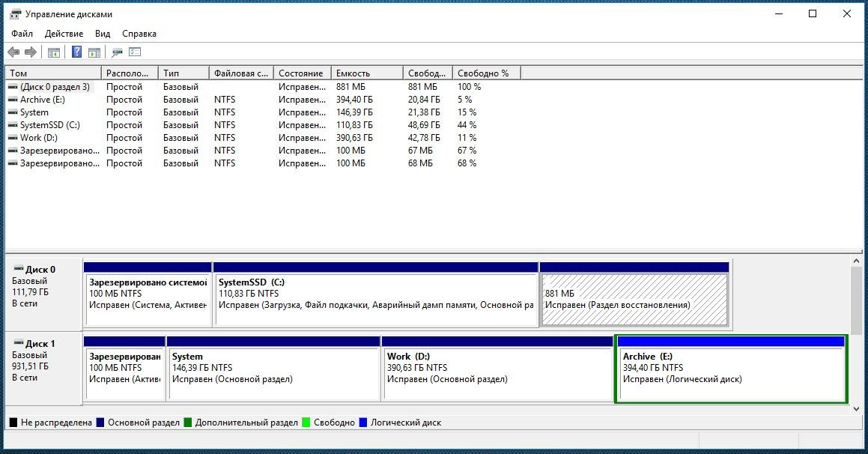This screenshot has width=868, height=454.
Task: Open Help via blue question mark icon
Action: pyautogui.click(x=76, y=52)
